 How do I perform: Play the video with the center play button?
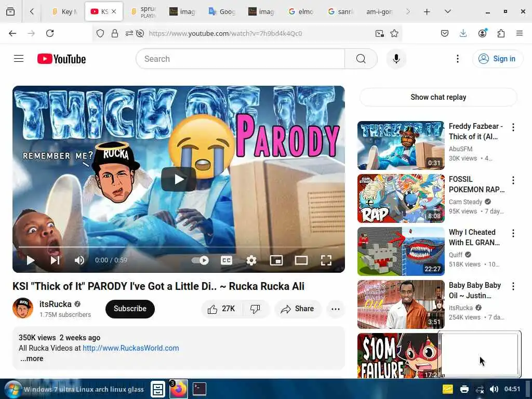point(179,179)
